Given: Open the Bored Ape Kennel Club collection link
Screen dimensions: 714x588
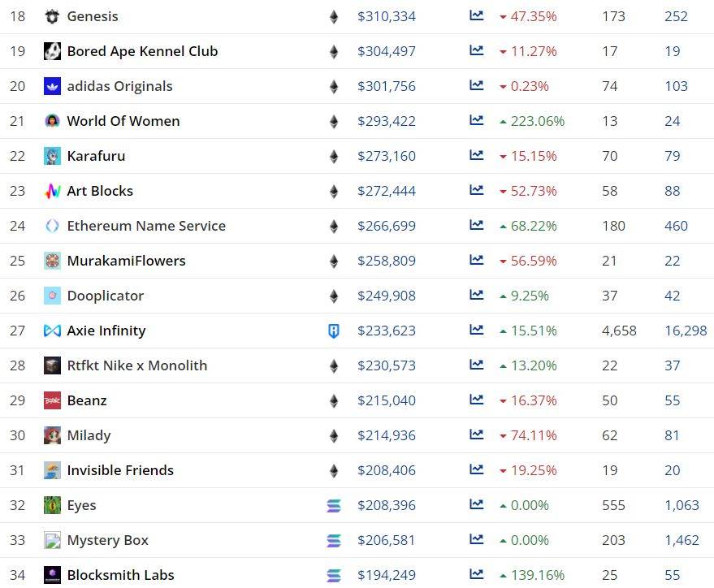Looking at the screenshot, I should [142, 51].
